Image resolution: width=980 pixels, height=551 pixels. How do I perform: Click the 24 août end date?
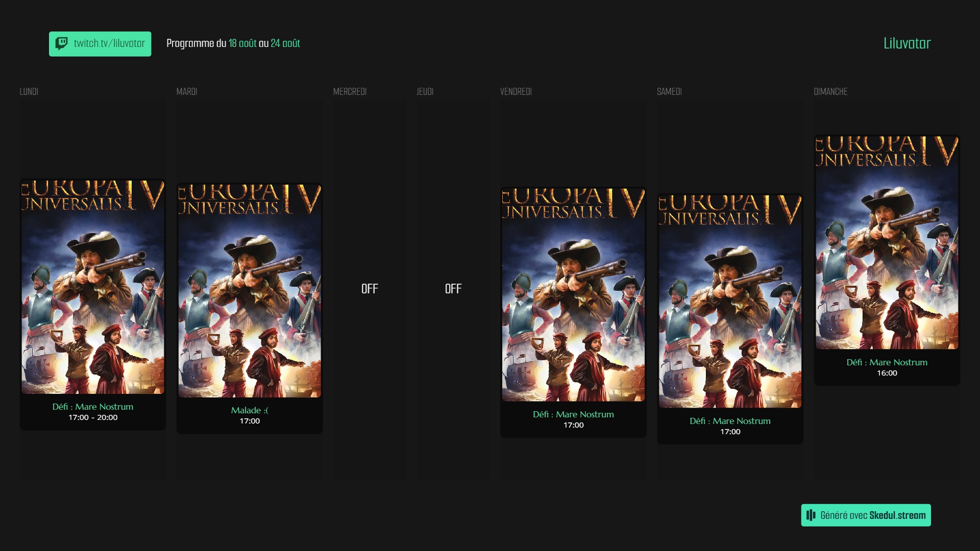click(x=285, y=43)
